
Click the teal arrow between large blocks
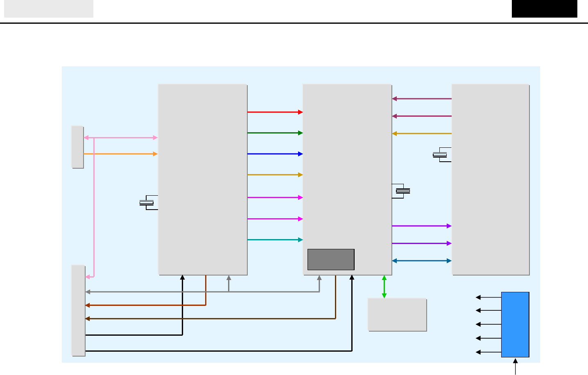(275, 240)
